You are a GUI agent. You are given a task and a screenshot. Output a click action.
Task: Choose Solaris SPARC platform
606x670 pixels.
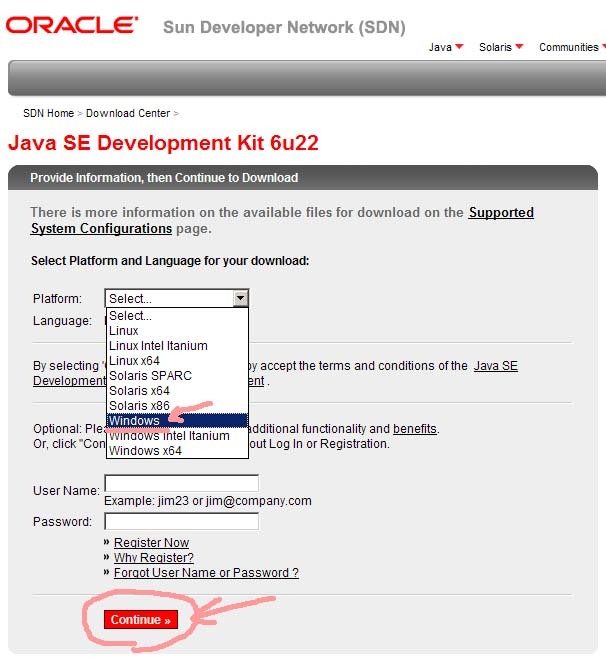[x=177, y=376]
